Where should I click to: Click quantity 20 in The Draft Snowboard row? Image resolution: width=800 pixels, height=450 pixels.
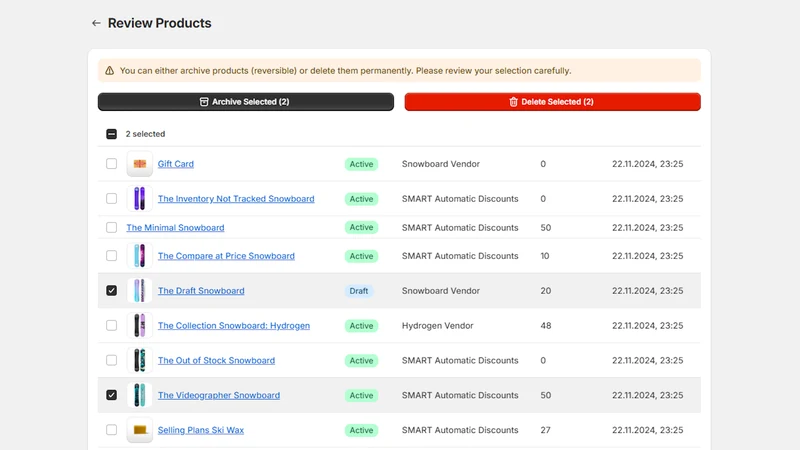coord(546,290)
